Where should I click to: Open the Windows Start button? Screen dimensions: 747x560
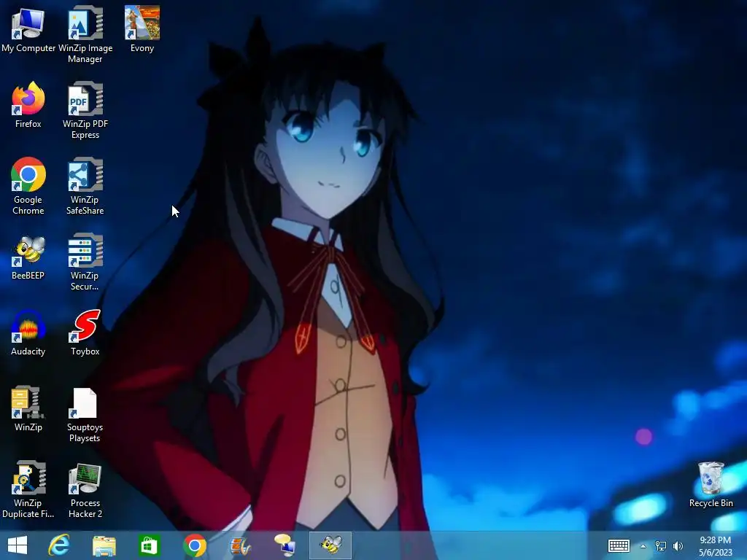point(18,545)
